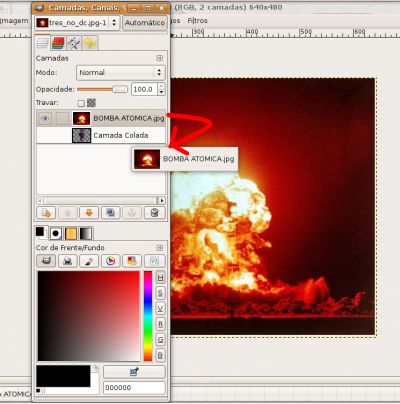
Task: Increase opacity with the stepper up arrow
Action: [161, 86]
